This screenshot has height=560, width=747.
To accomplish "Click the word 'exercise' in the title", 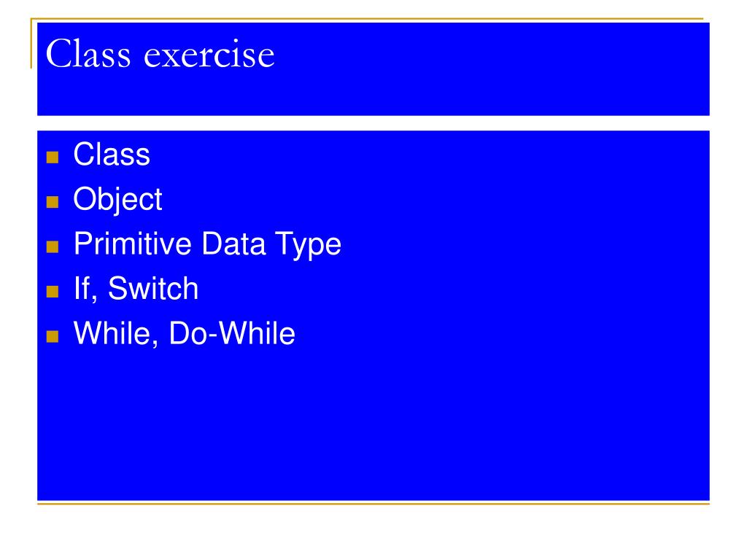I will (x=209, y=55).
